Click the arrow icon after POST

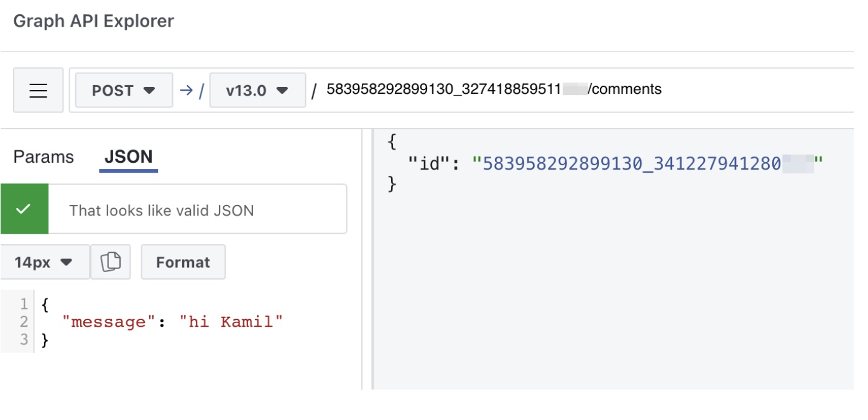[186, 90]
